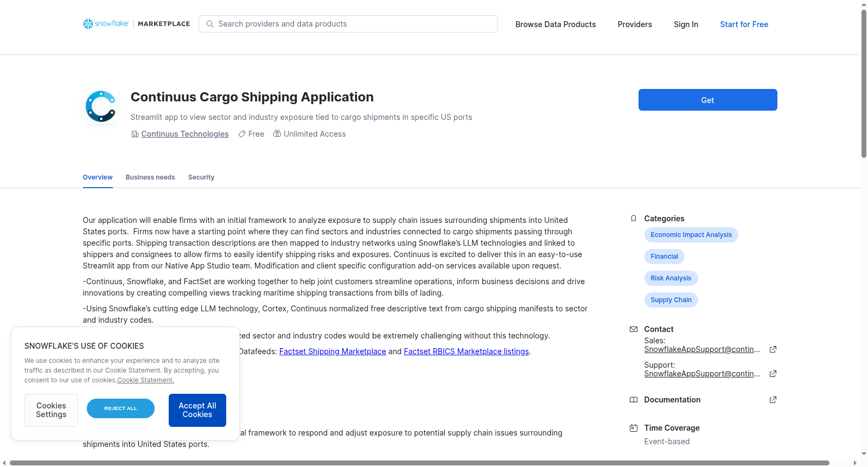
Task: Click the Continuus Cargo Shipping Application title
Action: [x=252, y=97]
